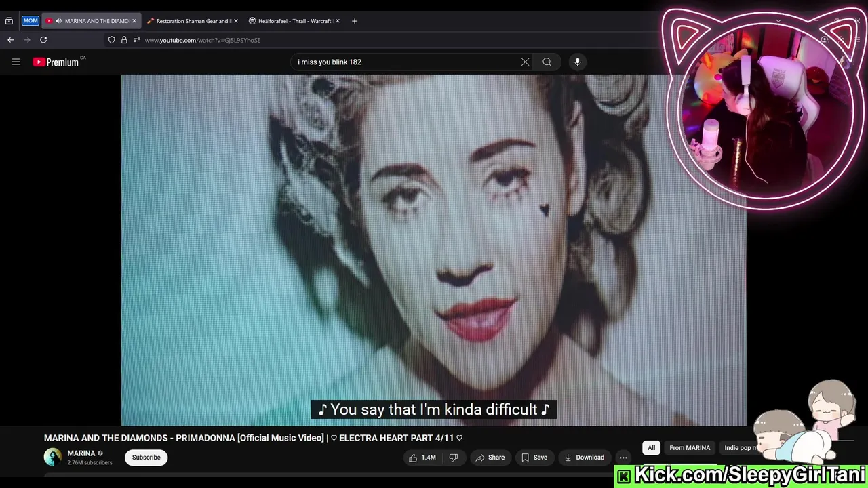The height and width of the screenshot is (488, 868).
Task: Click the MOM container tab
Action: click(x=31, y=21)
